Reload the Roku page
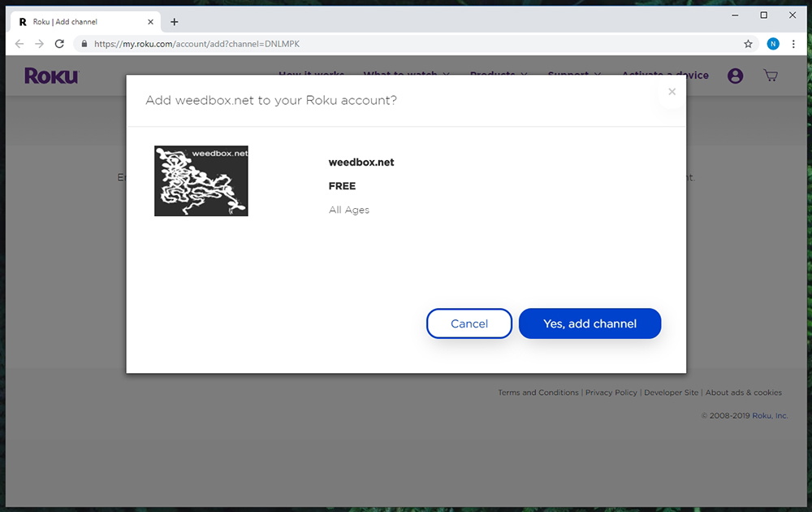812x512 pixels. [x=59, y=44]
